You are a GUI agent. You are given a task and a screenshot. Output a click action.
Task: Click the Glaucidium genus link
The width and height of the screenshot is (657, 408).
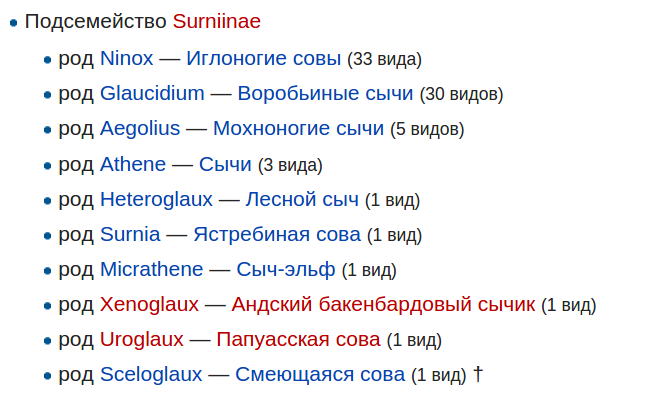point(152,93)
